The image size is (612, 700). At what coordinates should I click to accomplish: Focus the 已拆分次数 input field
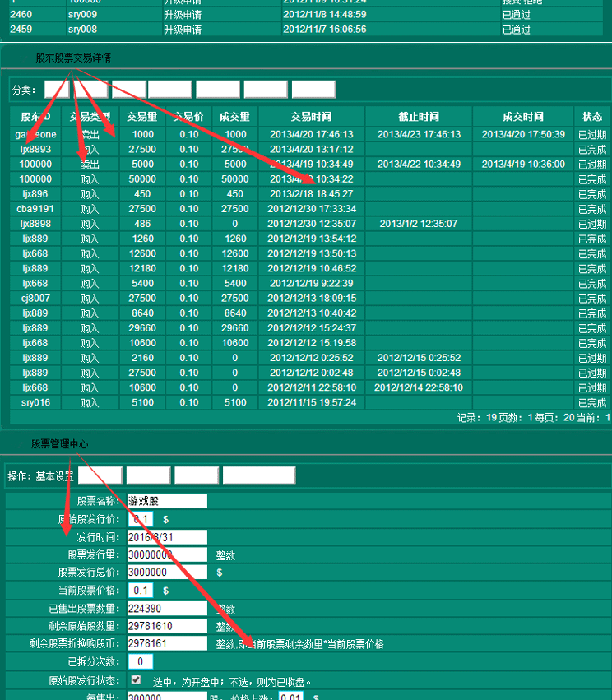pos(141,661)
